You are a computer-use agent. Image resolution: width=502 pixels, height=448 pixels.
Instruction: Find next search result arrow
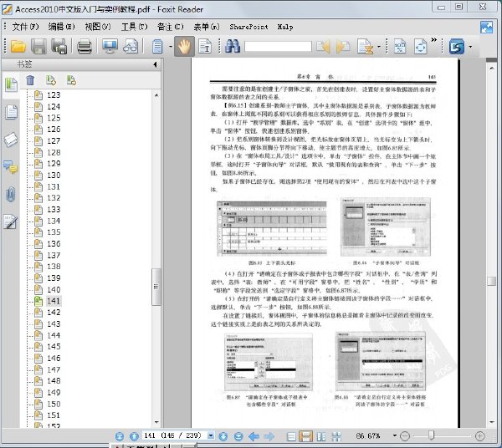click(x=343, y=47)
